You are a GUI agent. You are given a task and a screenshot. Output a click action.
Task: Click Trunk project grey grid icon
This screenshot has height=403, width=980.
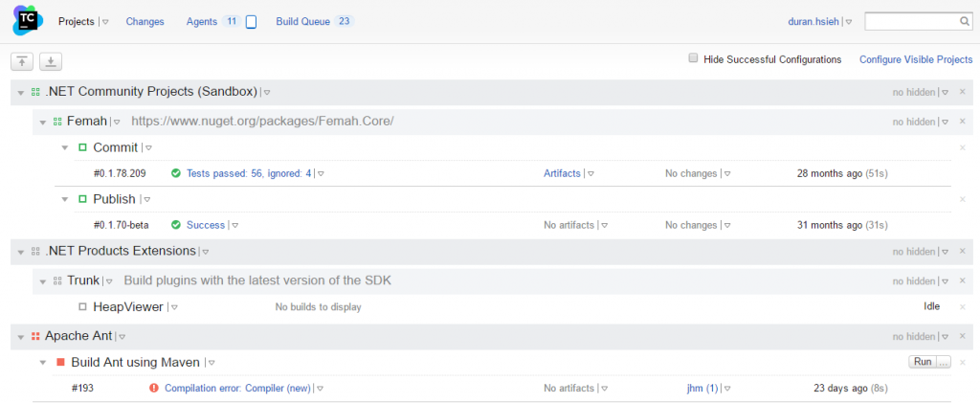pyautogui.click(x=57, y=281)
